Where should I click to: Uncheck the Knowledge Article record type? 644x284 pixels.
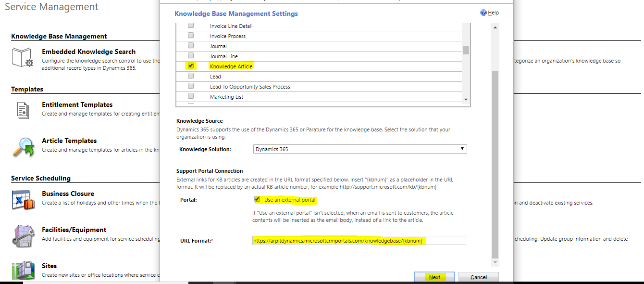(x=191, y=66)
